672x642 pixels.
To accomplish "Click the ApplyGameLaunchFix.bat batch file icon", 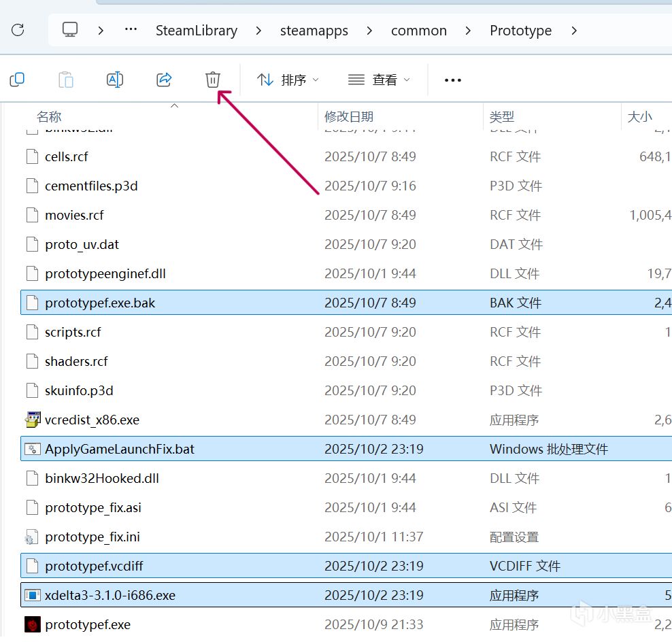I will [x=32, y=449].
